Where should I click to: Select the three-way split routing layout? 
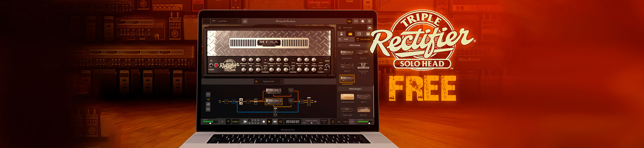[208, 104]
